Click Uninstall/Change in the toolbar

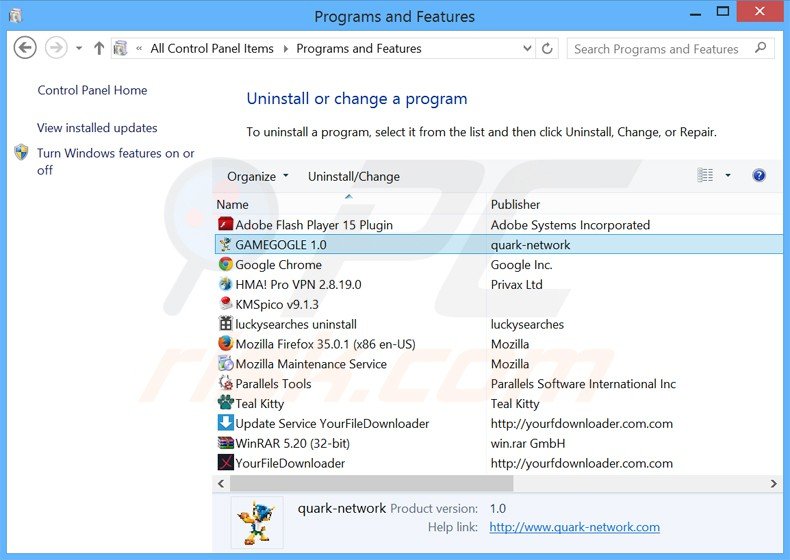coord(354,176)
